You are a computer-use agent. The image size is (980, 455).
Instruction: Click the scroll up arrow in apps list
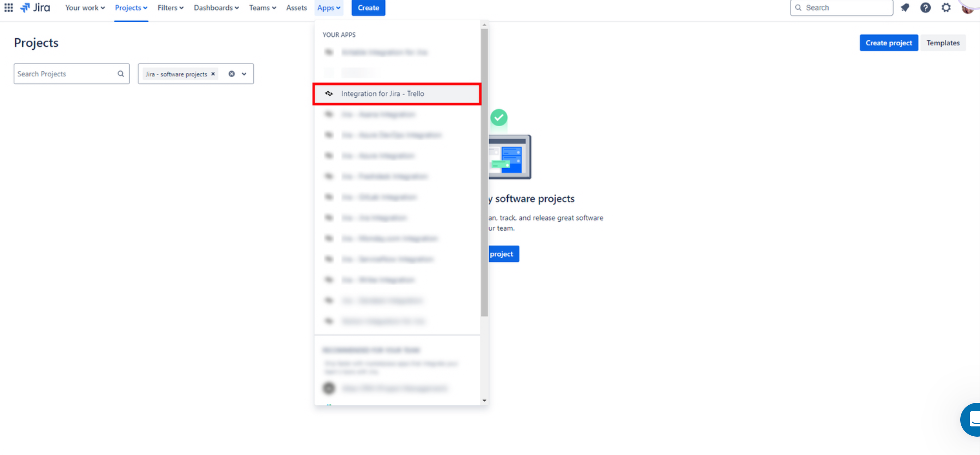click(484, 25)
